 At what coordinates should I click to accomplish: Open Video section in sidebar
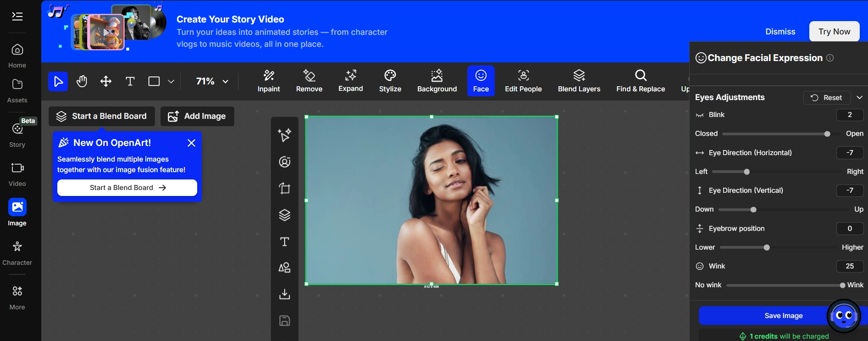(x=17, y=174)
